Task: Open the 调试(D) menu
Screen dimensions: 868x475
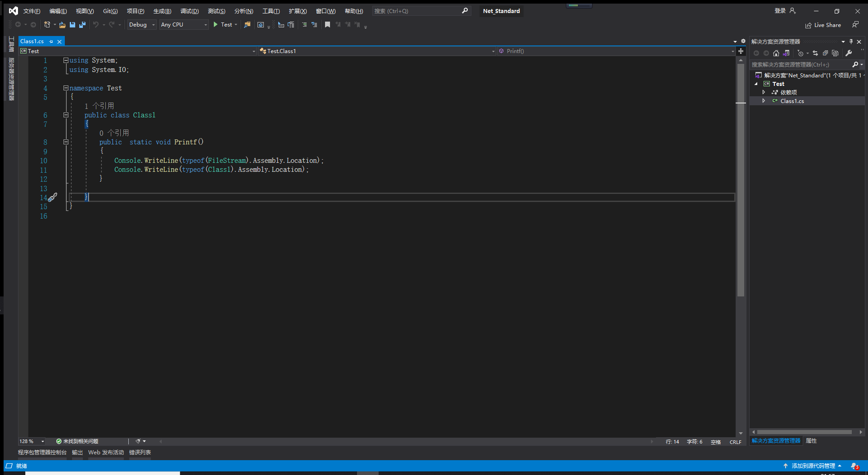Action: click(x=190, y=11)
